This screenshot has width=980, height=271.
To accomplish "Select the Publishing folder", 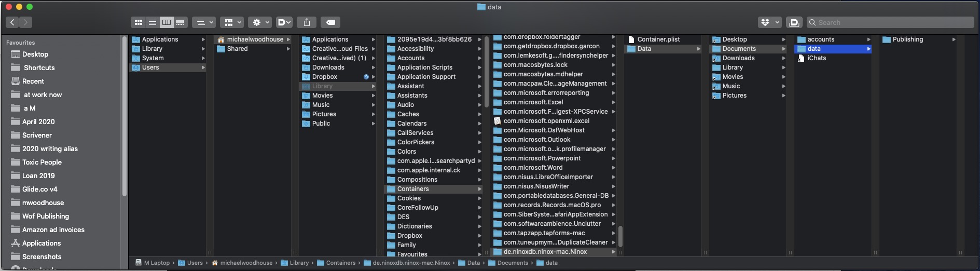I will point(907,39).
